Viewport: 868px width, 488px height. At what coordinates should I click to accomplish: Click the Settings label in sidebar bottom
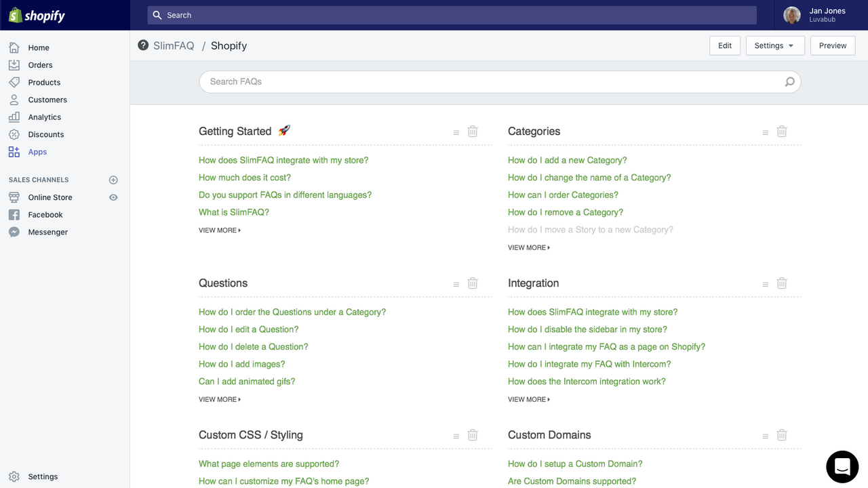click(x=43, y=476)
